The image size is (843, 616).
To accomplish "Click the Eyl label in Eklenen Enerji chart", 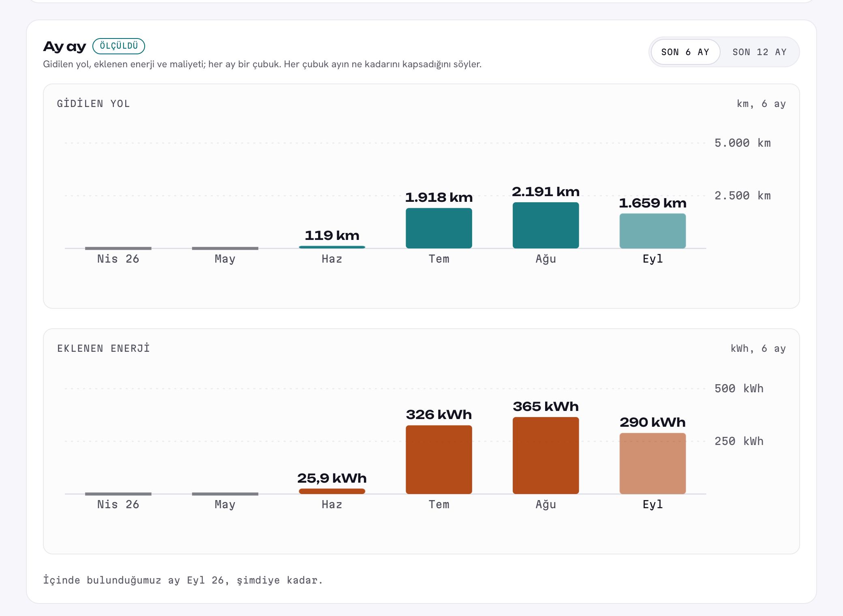I will (653, 505).
